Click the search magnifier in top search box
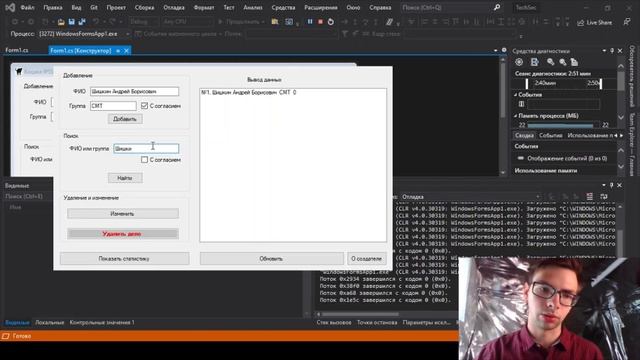This screenshot has height=360, width=640. click(x=497, y=7)
